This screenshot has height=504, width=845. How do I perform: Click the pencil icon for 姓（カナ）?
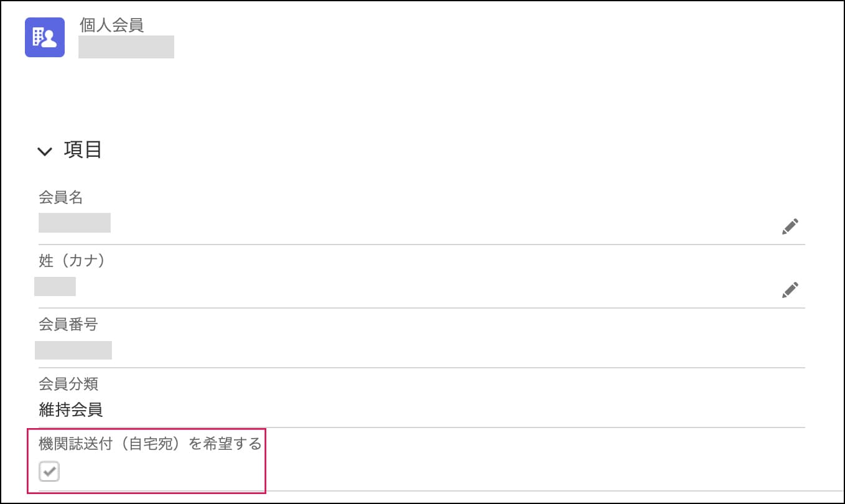point(790,290)
